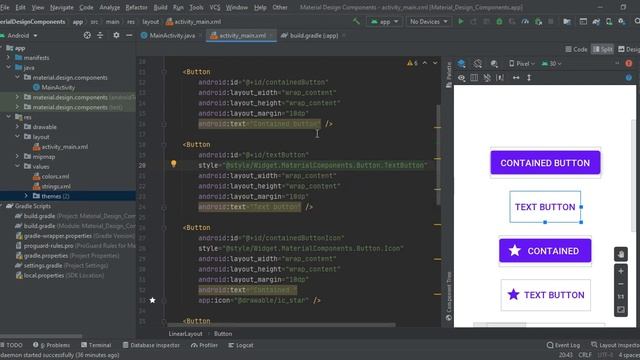Run the app with the green play icon
Viewport: 640px width, 360px height.
click(461, 21)
